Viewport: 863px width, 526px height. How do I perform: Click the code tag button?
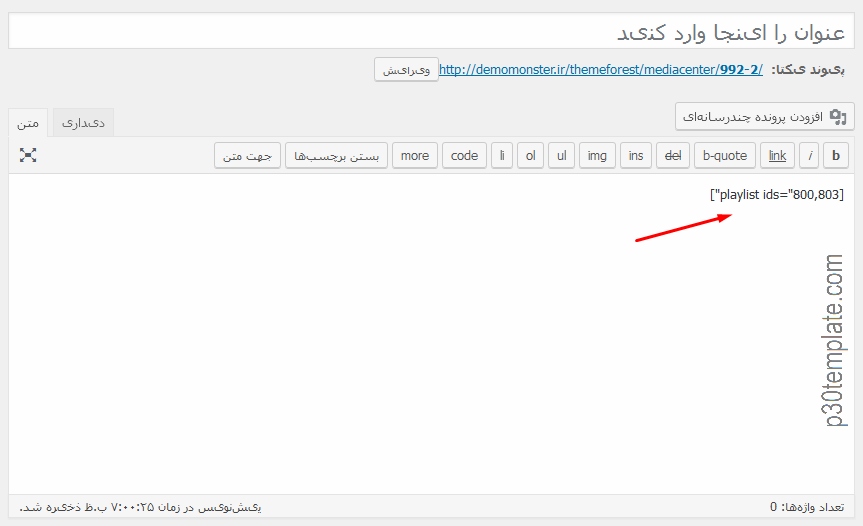464,155
